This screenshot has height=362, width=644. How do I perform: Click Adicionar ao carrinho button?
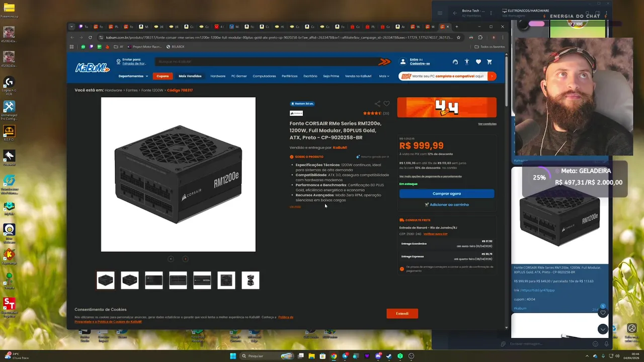447,205
